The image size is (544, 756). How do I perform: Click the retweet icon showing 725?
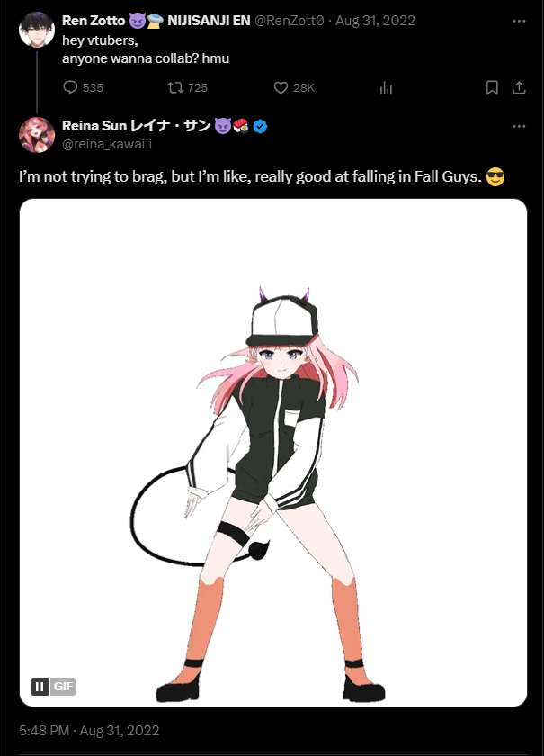point(175,87)
